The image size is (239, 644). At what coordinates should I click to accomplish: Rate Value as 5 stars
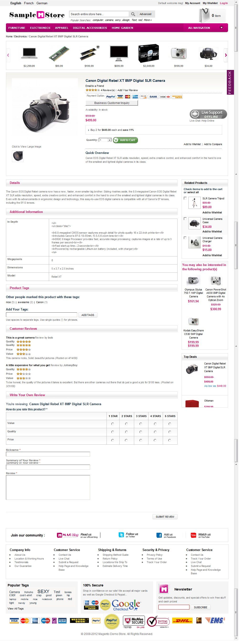coord(170,424)
